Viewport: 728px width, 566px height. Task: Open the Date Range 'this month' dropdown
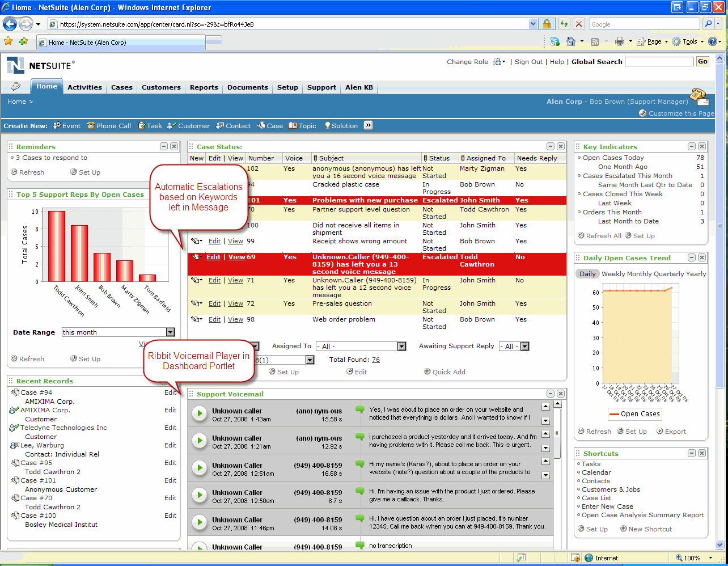(170, 332)
